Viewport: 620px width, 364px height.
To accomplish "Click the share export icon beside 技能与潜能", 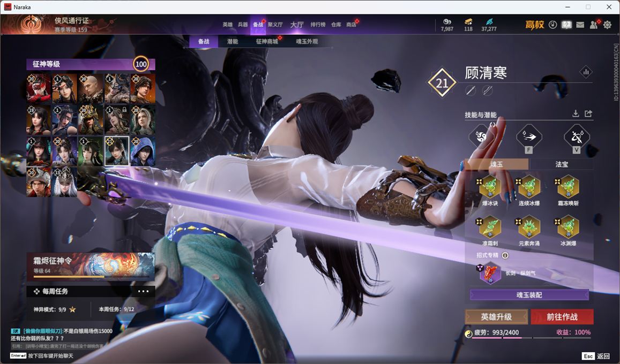I will [x=588, y=113].
